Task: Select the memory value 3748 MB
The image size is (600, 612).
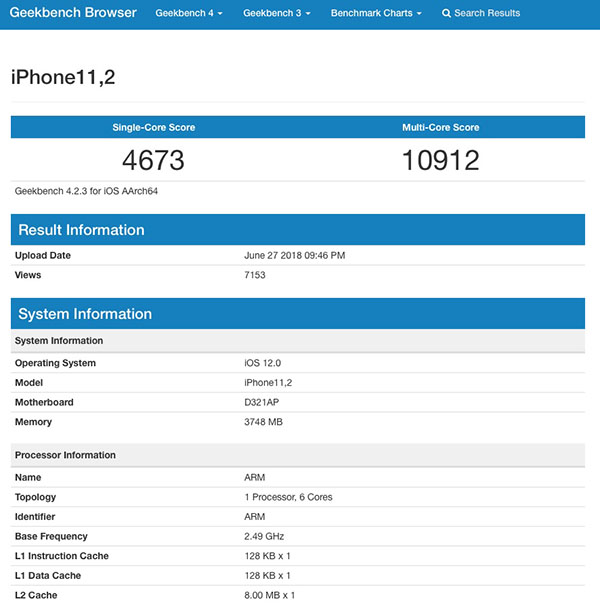Action: coord(264,422)
